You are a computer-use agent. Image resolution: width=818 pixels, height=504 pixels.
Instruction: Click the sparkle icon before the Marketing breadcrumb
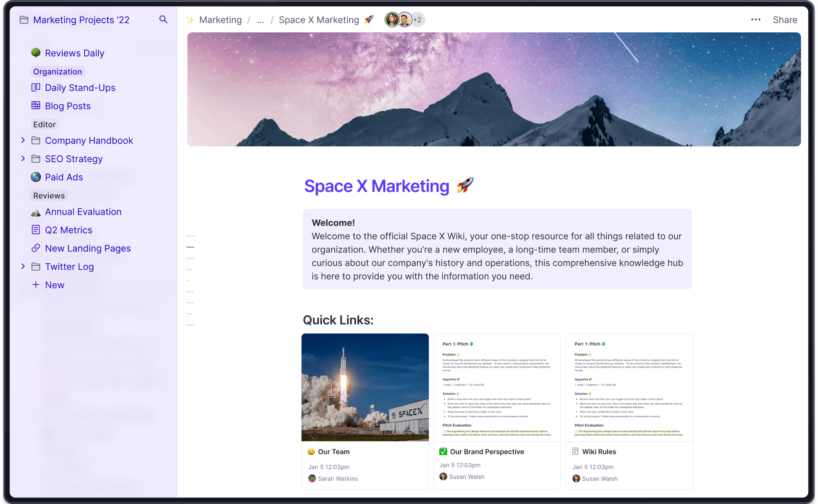(190, 19)
